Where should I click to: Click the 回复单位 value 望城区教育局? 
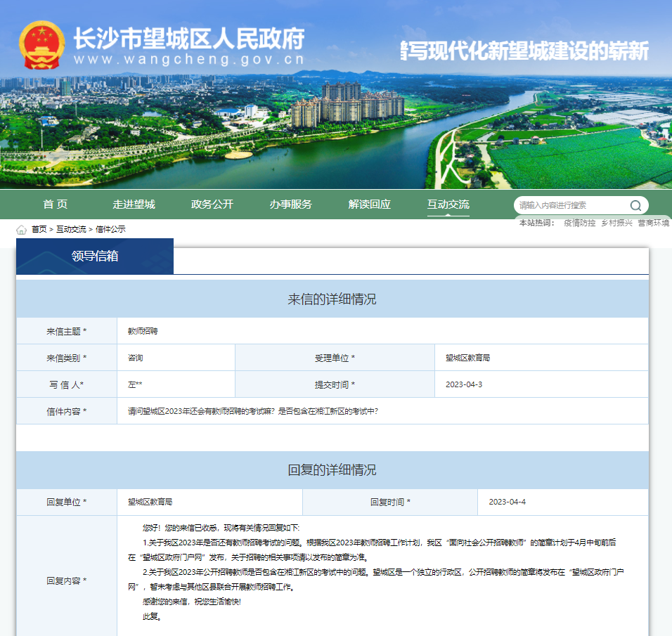tap(150, 502)
